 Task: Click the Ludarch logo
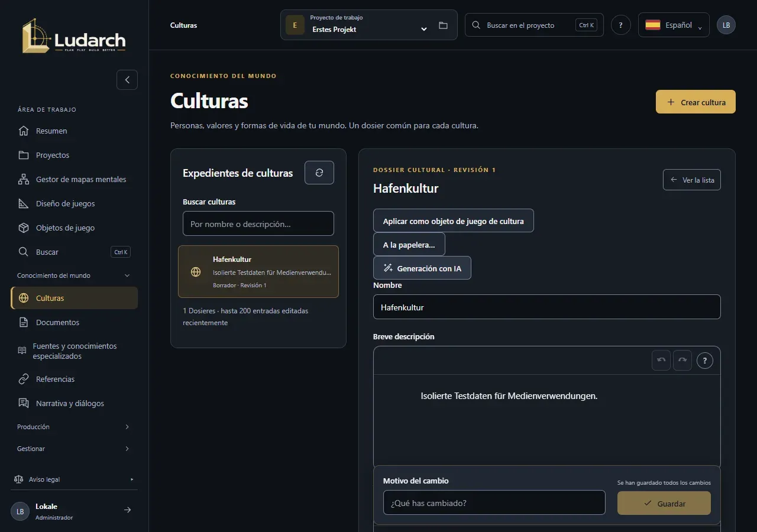[x=74, y=36]
